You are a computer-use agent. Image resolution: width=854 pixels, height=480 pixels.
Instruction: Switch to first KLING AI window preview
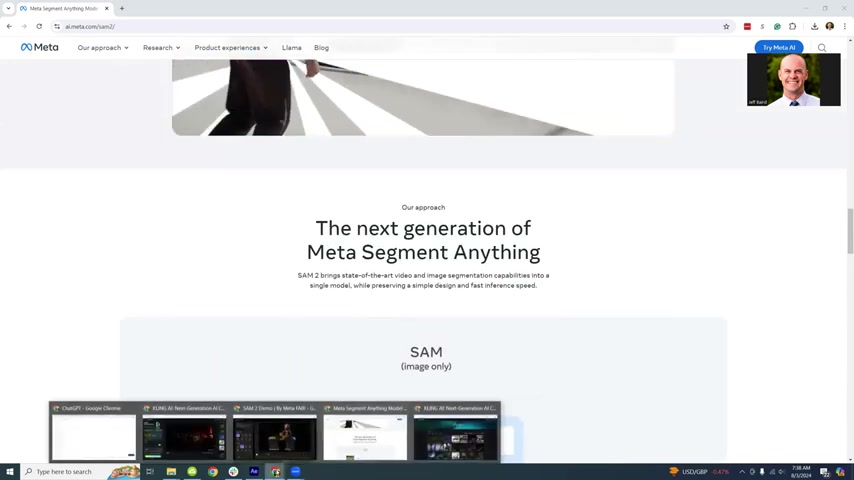(x=184, y=433)
